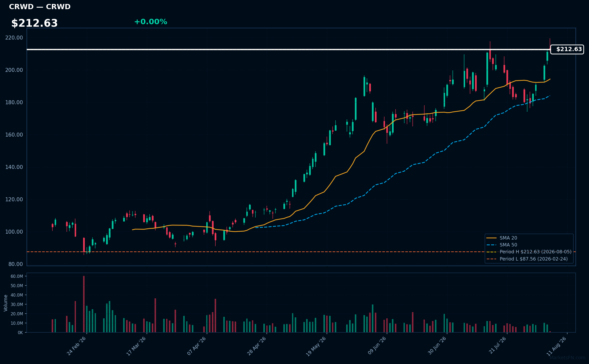The width and height of the screenshot is (589, 364).
Task: Click the 20.0M volume axis label
Action: [x=17, y=314]
